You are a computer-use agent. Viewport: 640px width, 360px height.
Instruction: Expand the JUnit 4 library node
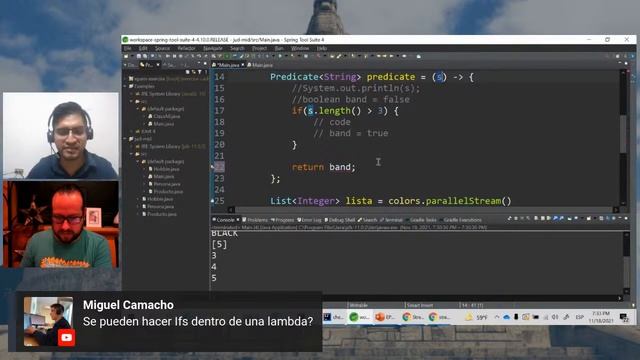pyautogui.click(x=132, y=131)
